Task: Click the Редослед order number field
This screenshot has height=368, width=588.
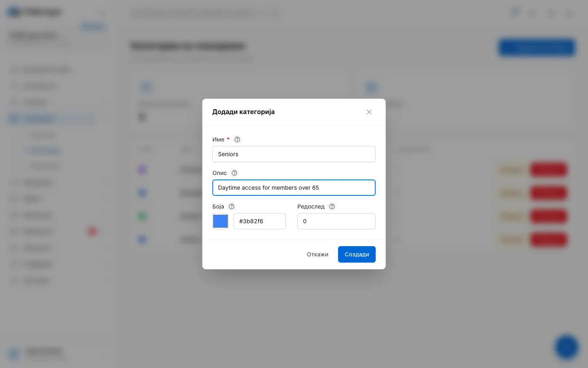Action: (x=336, y=221)
